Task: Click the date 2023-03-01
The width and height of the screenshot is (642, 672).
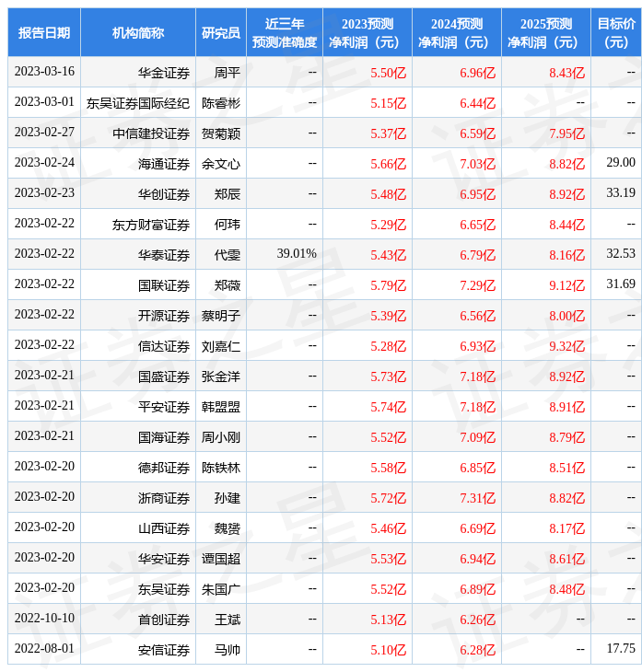Action: 44,101
